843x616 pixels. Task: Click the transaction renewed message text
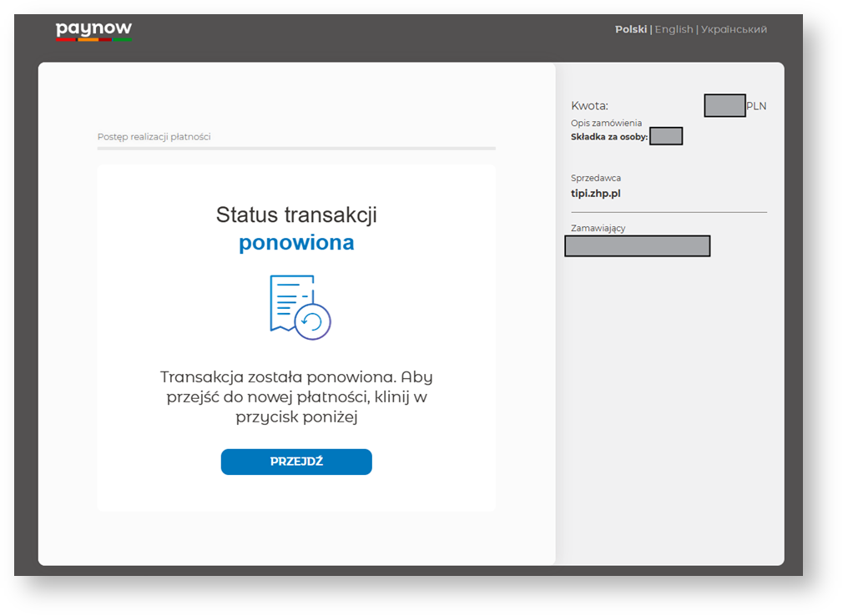(x=296, y=396)
